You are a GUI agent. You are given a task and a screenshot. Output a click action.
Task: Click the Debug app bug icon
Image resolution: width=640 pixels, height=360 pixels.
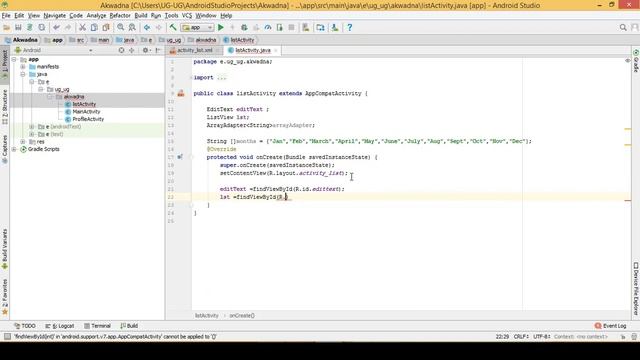[x=244, y=28]
